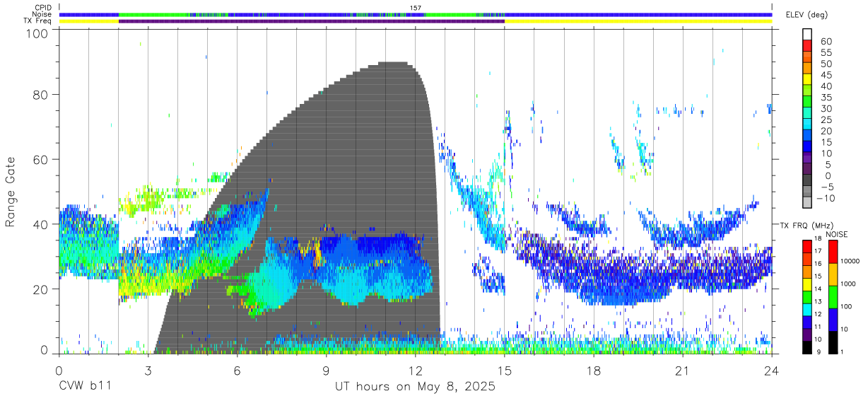The image size is (868, 401).
Task: Pick the green 100–1000 segment of NOISE scale
Action: tap(833, 296)
